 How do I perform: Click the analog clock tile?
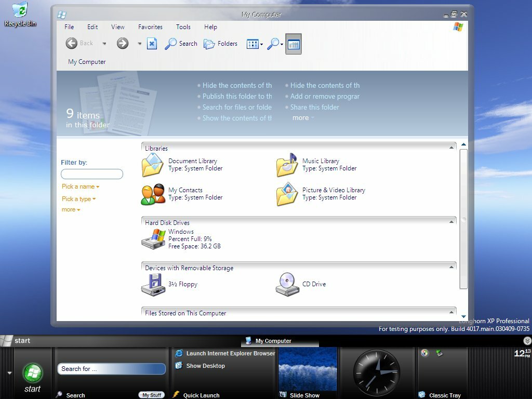tap(377, 372)
